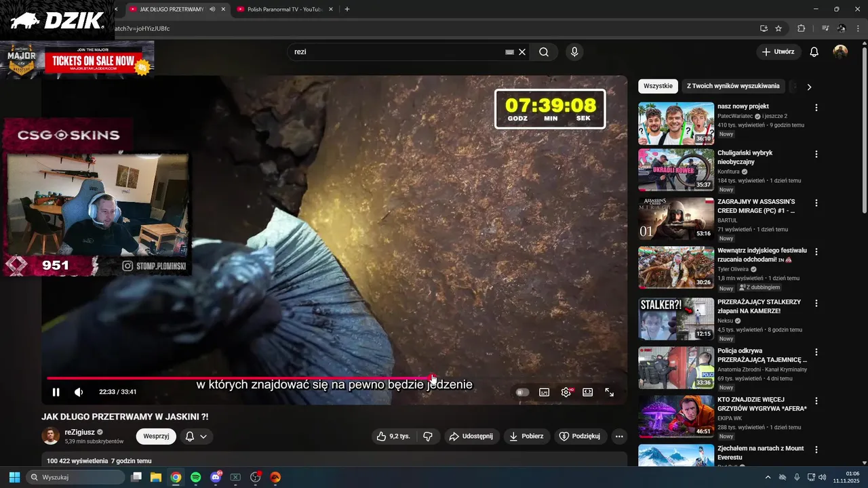Run the search with the magnifier button

click(x=544, y=52)
